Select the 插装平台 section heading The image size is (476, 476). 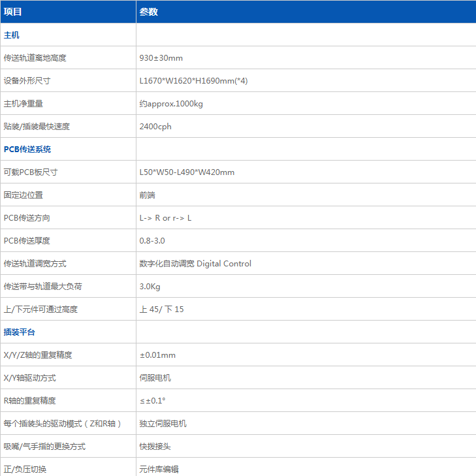point(20,332)
